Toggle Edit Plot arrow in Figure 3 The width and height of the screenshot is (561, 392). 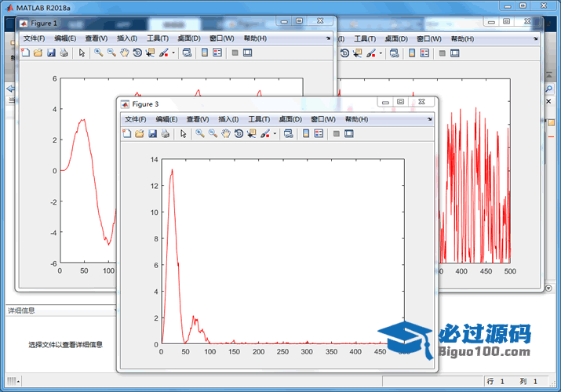point(183,134)
